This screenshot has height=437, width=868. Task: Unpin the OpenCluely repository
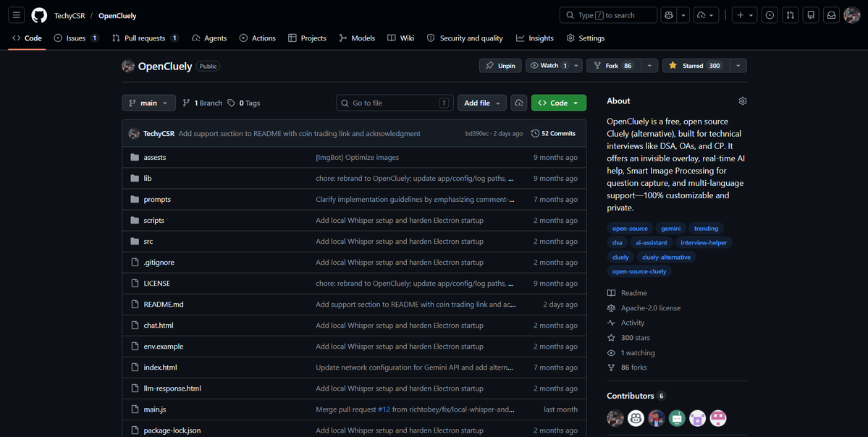click(x=500, y=65)
